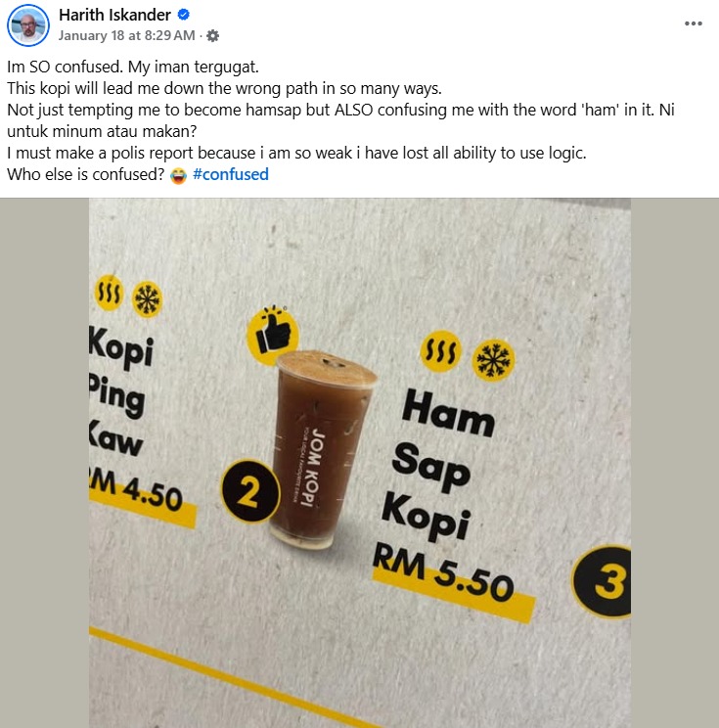Open Harith Iskander's profile picture
This screenshot has width=719, height=728.
[28, 25]
